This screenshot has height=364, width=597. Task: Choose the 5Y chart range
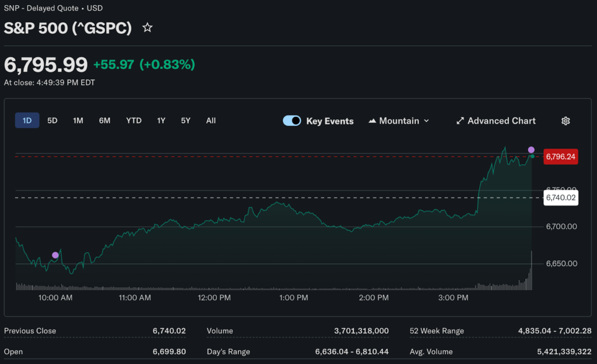coord(185,121)
